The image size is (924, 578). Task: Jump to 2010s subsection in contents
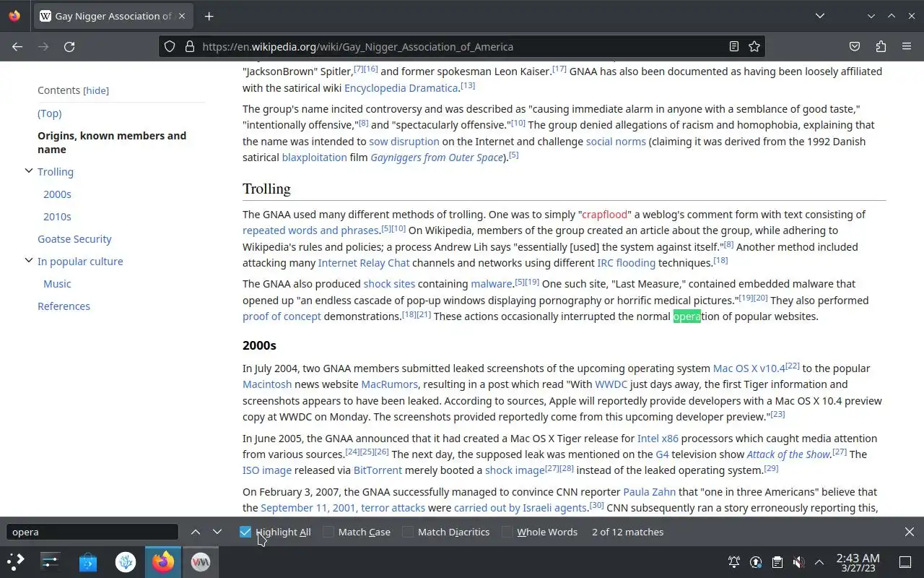pyautogui.click(x=57, y=217)
